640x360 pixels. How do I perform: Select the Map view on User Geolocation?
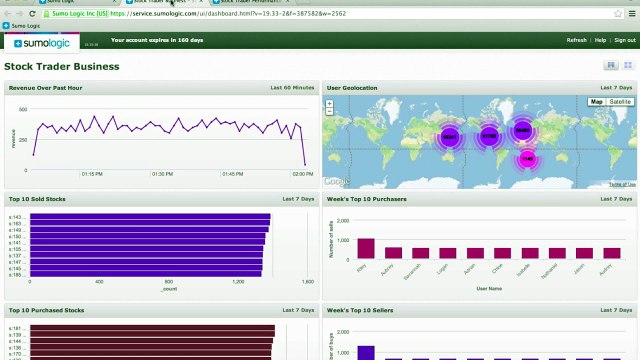(596, 102)
